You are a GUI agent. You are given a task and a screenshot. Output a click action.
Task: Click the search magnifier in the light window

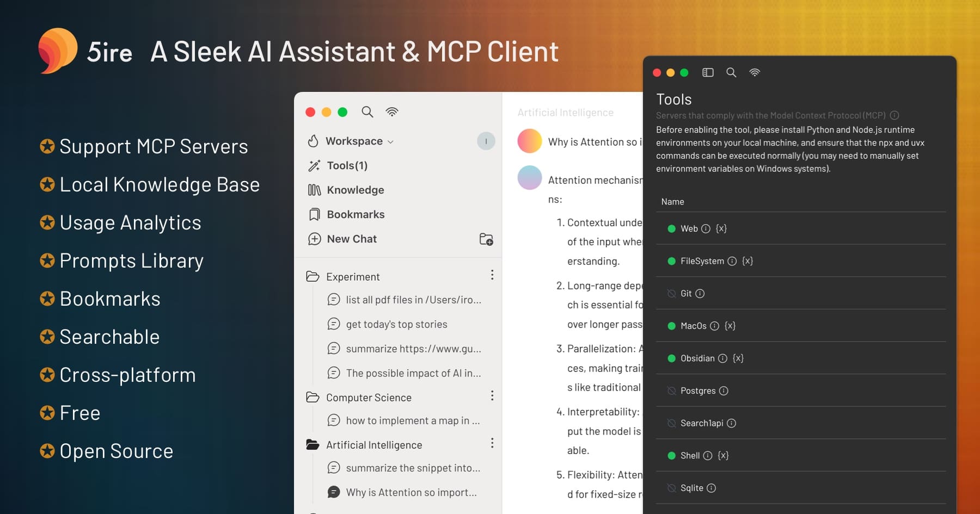point(367,112)
